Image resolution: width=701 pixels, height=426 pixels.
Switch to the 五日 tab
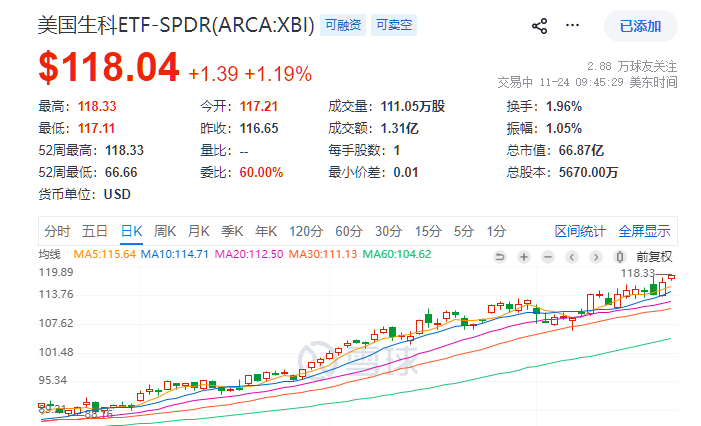tap(95, 232)
